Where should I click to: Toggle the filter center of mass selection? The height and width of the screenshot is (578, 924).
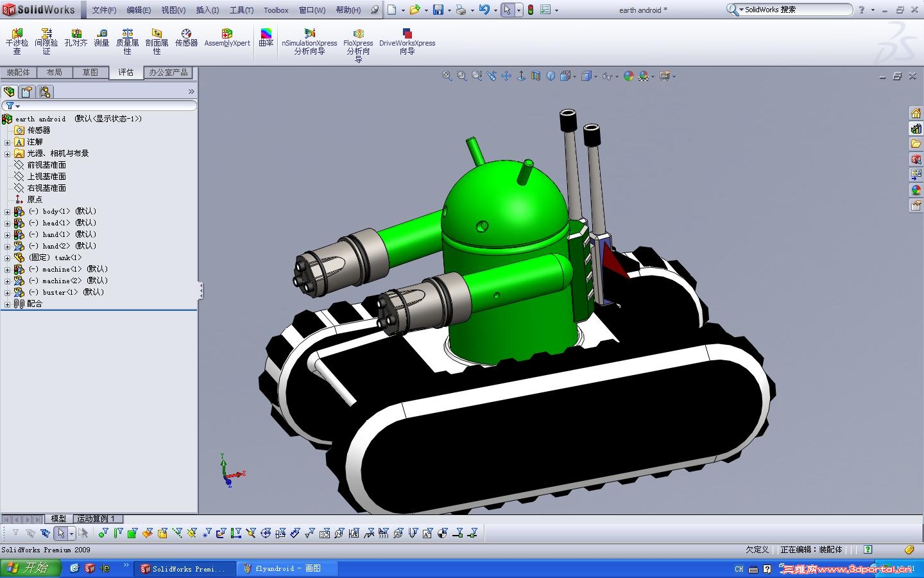pos(443,533)
